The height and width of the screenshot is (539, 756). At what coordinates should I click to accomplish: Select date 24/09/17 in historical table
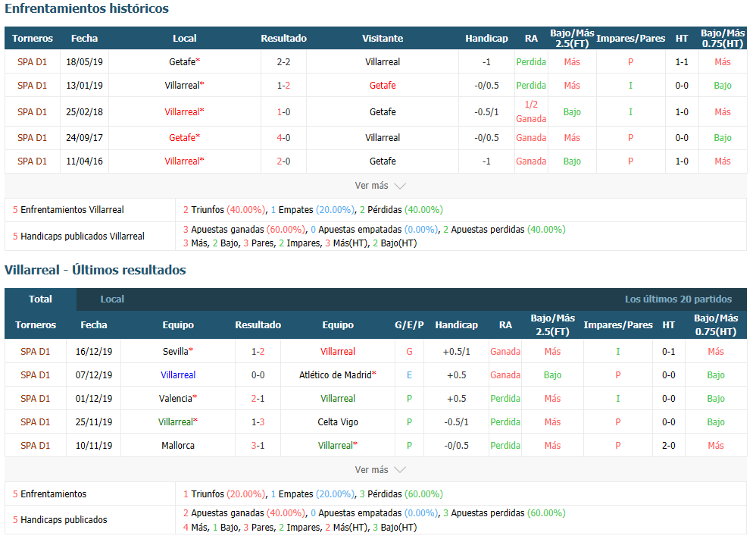tap(84, 137)
